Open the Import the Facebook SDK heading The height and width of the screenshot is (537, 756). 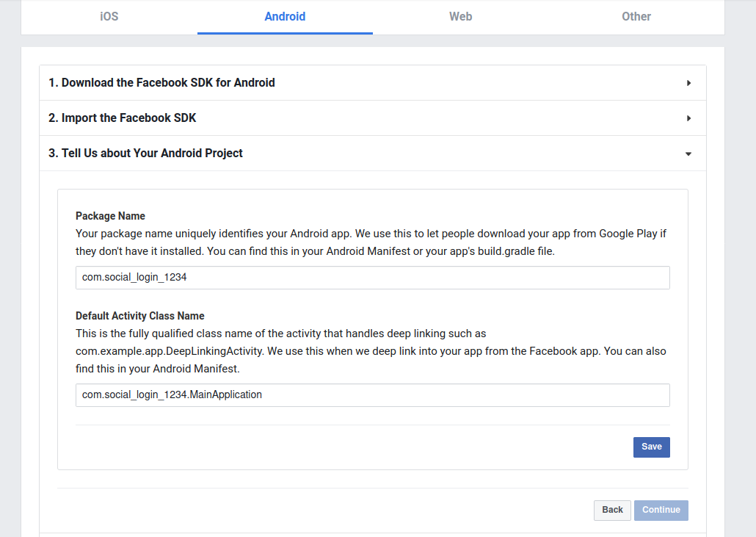[122, 118]
